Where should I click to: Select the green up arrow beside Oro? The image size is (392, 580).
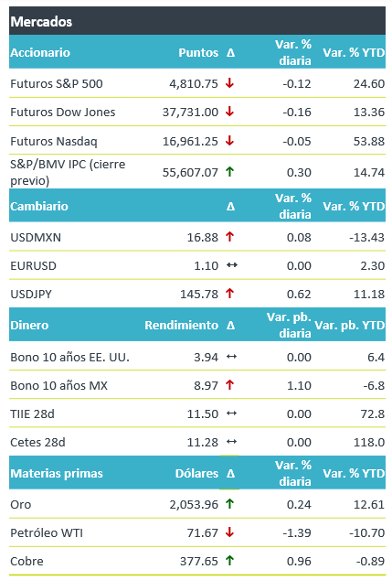[x=229, y=504]
